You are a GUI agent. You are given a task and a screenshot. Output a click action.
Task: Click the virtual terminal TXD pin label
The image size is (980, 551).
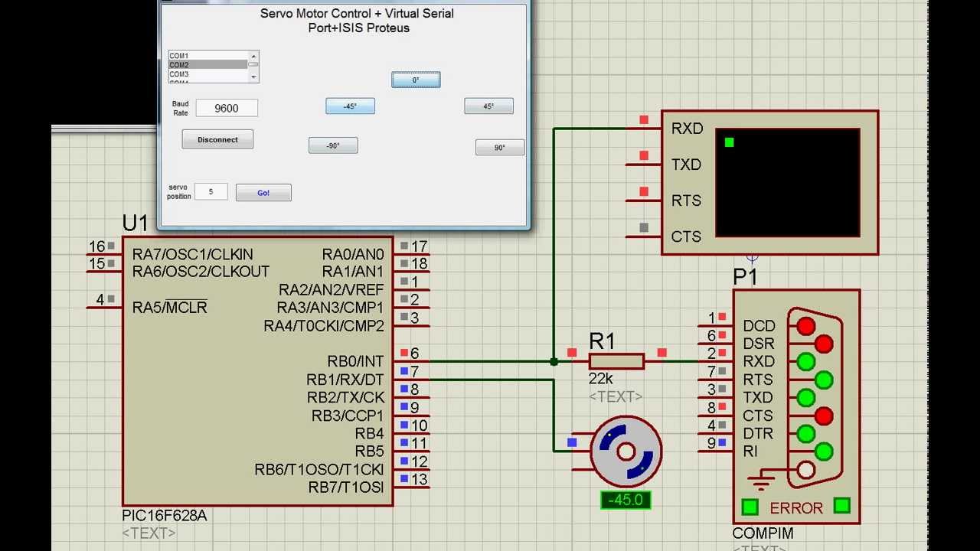click(686, 165)
